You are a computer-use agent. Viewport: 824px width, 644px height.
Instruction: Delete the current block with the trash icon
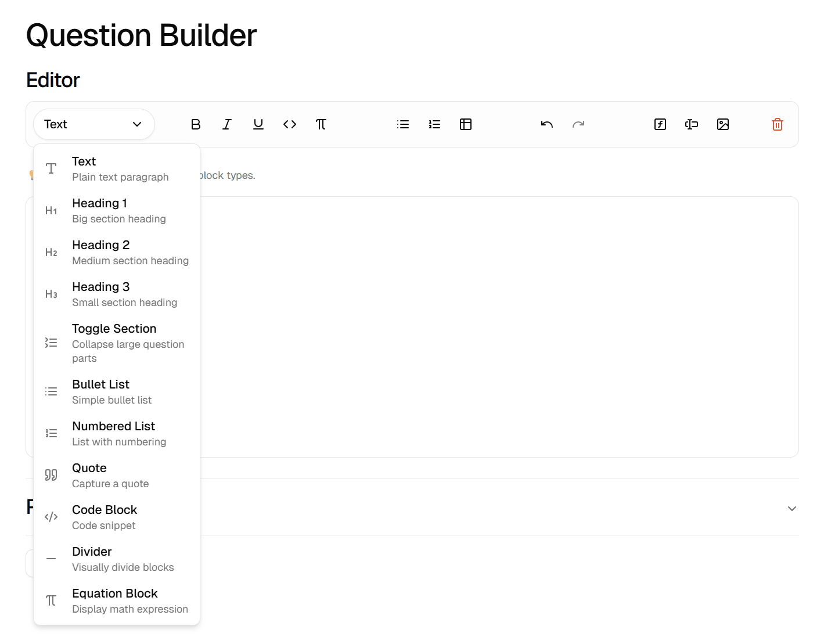pyautogui.click(x=777, y=124)
